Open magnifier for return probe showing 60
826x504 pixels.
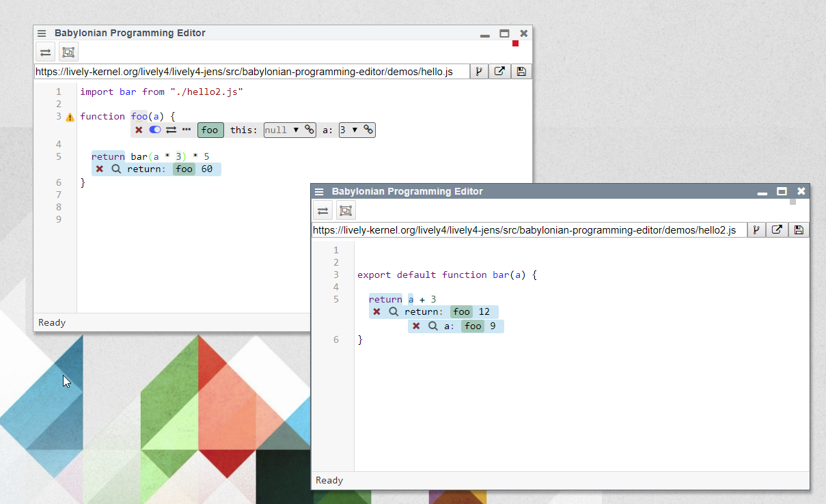tap(116, 169)
